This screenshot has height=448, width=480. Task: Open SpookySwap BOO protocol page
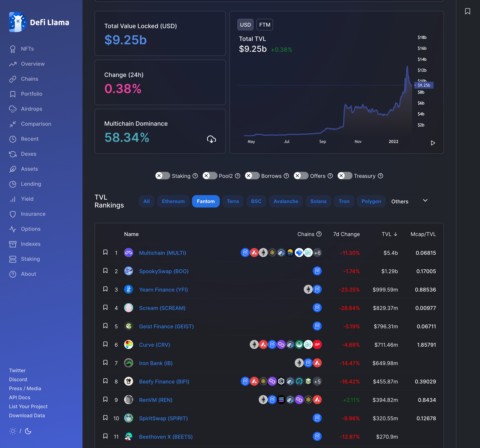tap(164, 271)
